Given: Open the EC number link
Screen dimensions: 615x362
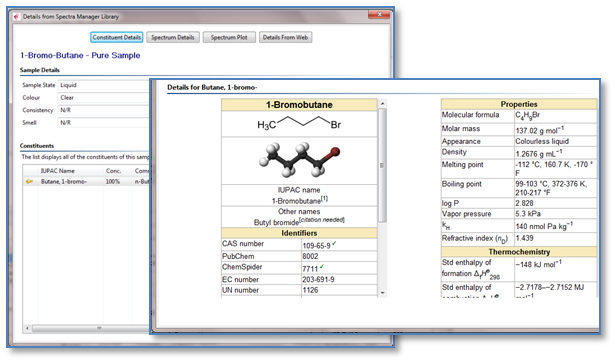Looking at the screenshot, I should point(240,279).
